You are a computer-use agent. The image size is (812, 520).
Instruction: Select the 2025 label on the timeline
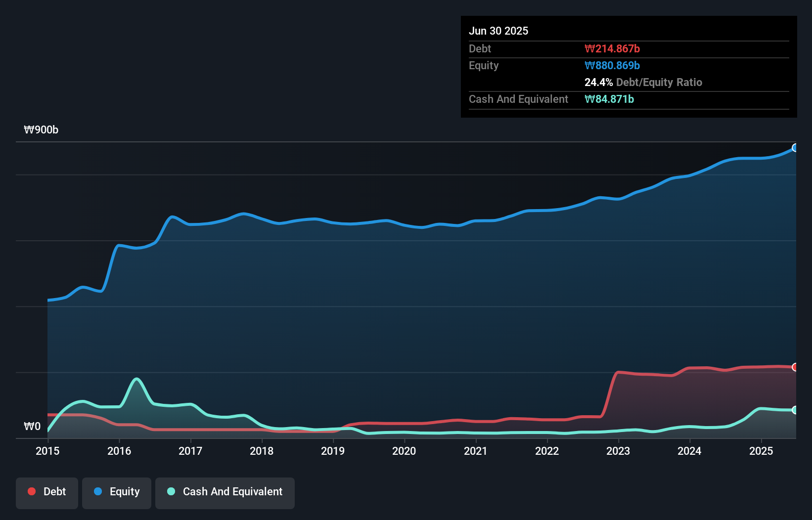762,451
